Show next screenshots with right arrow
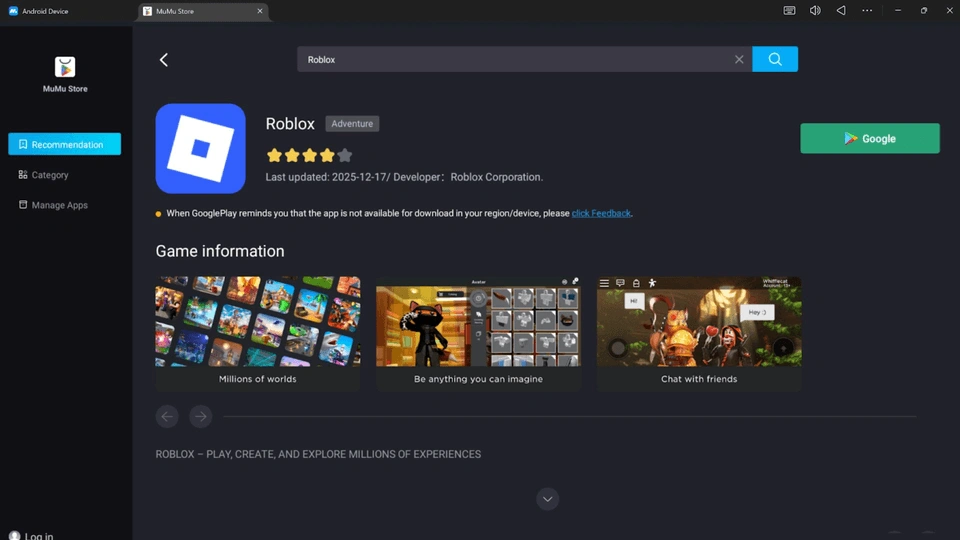The image size is (960, 540). point(201,416)
